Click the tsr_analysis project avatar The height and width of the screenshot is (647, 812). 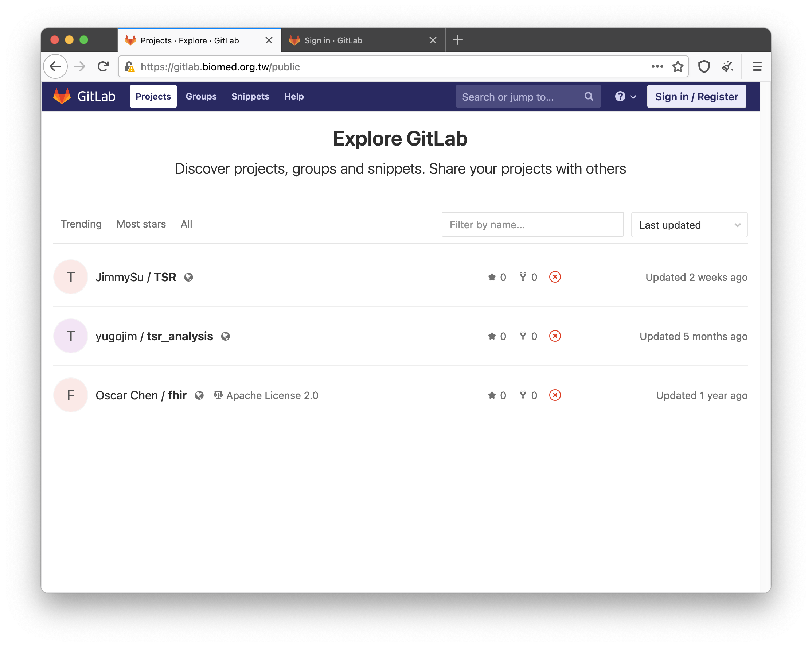coord(71,336)
